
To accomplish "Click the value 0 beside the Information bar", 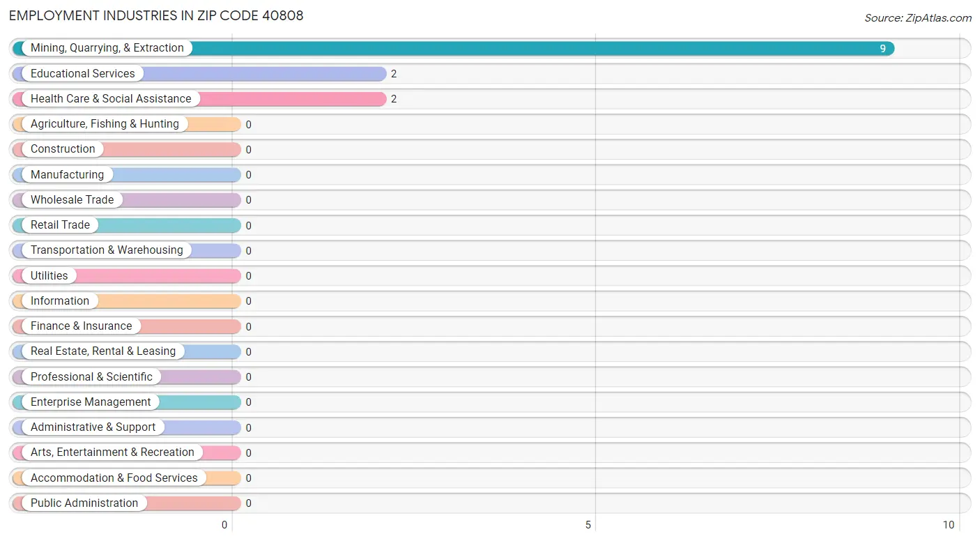I will click(x=248, y=301).
